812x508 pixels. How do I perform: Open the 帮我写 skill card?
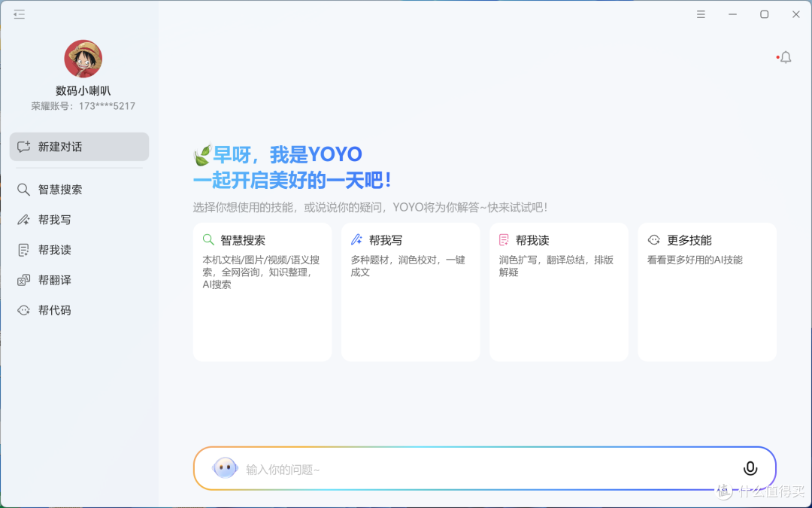[x=411, y=292]
